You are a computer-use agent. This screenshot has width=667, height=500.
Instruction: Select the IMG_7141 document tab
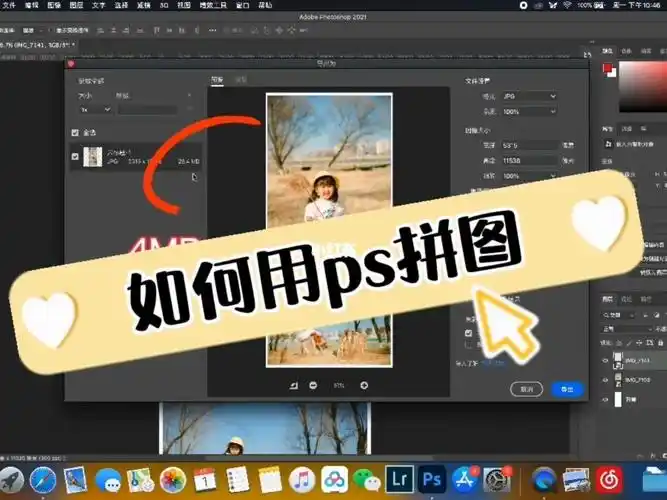coord(38,45)
